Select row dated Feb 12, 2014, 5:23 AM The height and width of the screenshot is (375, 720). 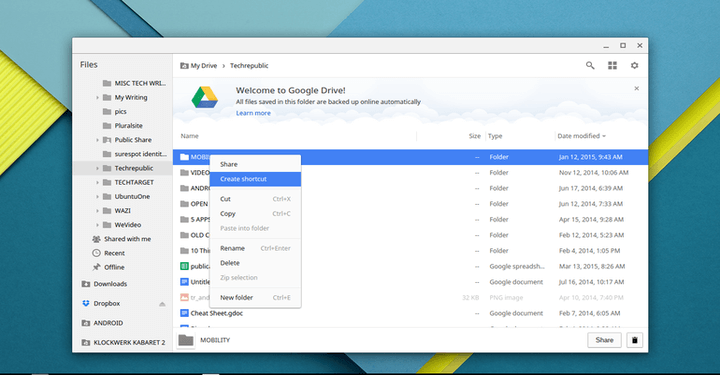click(411, 235)
